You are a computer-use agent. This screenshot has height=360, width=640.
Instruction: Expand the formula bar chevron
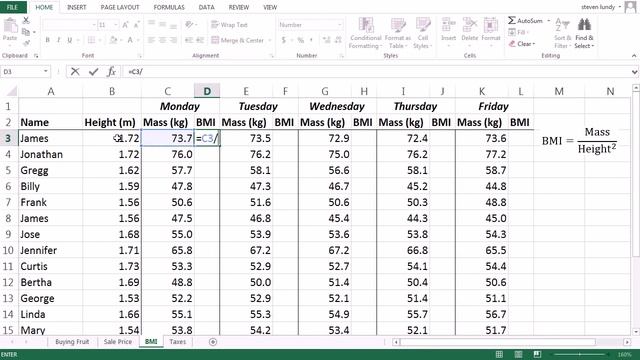tap(634, 72)
